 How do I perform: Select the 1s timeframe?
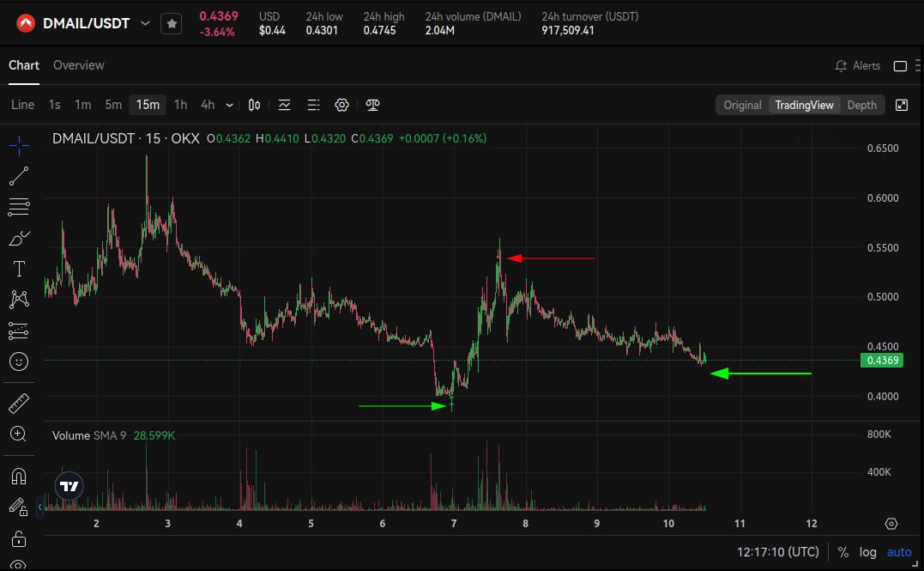tap(54, 105)
